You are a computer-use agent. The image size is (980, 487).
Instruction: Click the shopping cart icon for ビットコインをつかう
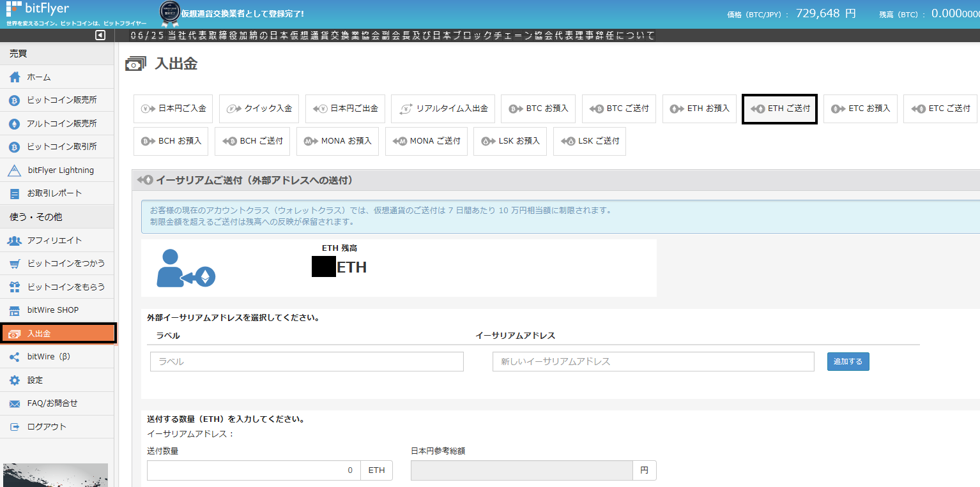click(15, 264)
